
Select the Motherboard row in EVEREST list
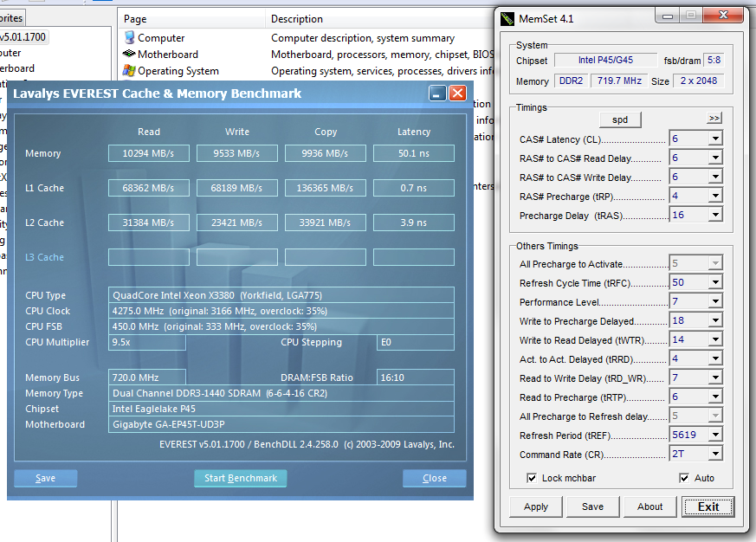tap(308, 54)
